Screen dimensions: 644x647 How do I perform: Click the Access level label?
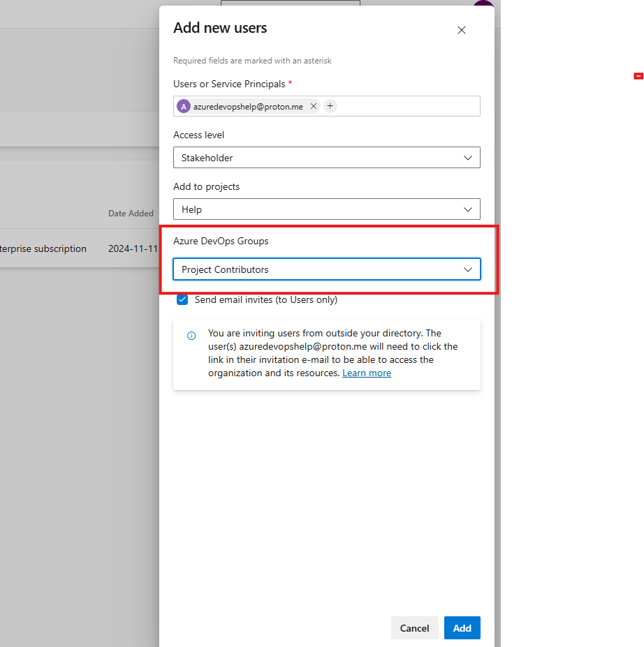pos(198,135)
